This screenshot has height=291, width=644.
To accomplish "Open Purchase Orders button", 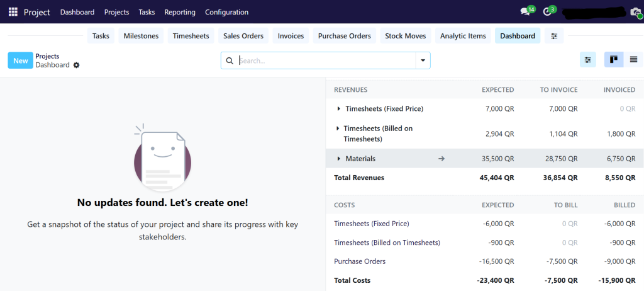I will (x=345, y=36).
